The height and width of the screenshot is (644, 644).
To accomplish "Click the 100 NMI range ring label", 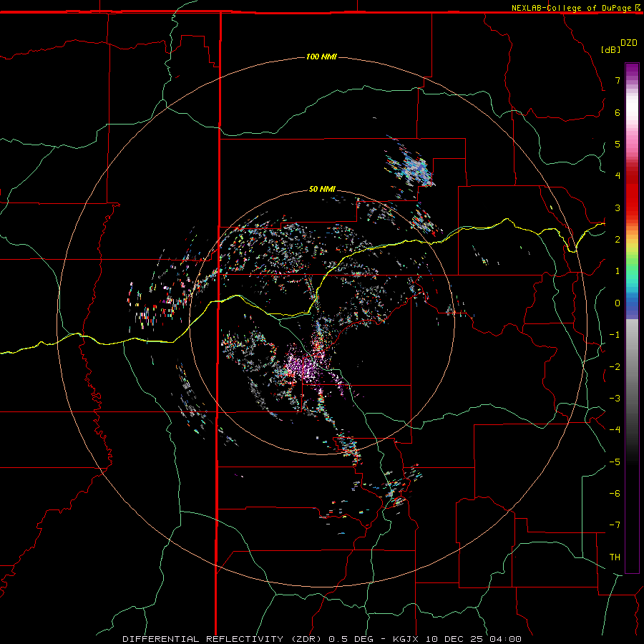I will coord(321,57).
